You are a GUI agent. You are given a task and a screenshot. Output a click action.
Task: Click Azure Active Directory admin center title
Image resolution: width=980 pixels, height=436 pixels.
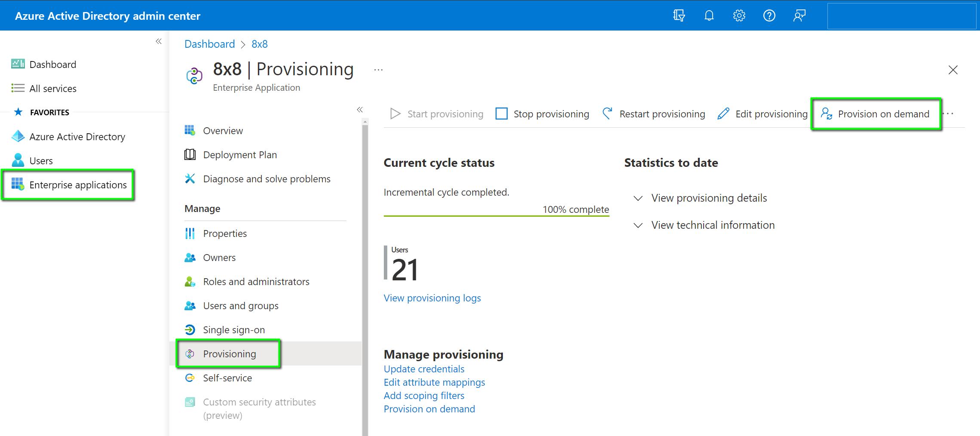(107, 16)
